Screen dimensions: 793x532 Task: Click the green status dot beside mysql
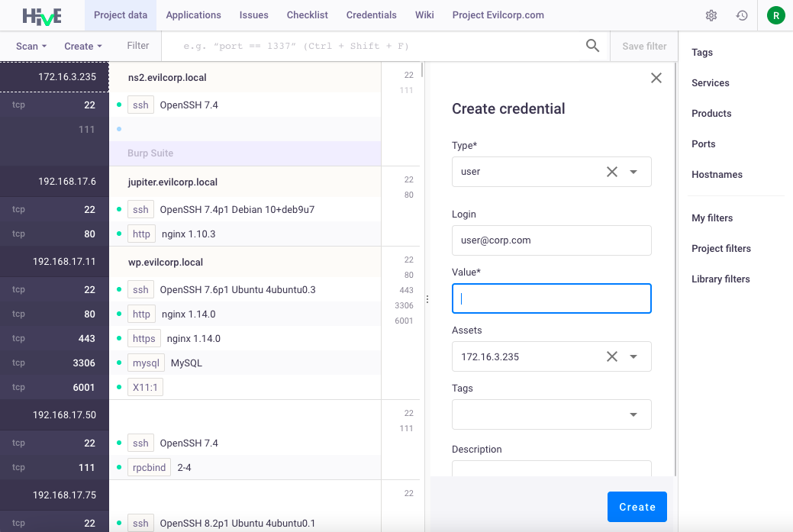pyautogui.click(x=119, y=363)
